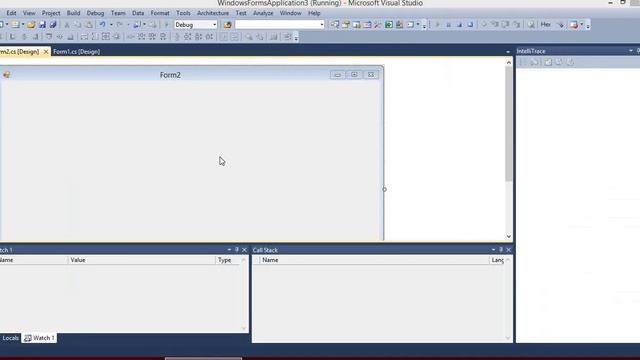640x360 pixels.
Task: Click the green Start Page icon
Action: pos(389,25)
